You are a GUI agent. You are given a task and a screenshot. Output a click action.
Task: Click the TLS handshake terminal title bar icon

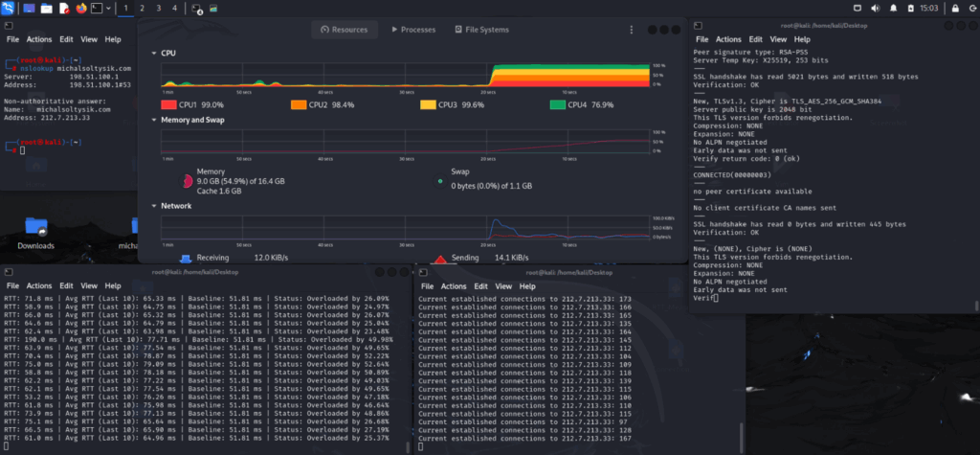click(698, 26)
